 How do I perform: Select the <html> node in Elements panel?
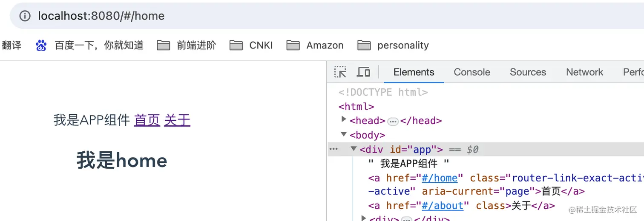pyautogui.click(x=356, y=106)
